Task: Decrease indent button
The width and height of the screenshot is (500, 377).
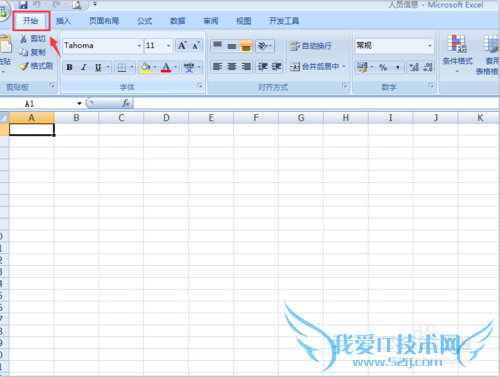Action: click(x=262, y=67)
